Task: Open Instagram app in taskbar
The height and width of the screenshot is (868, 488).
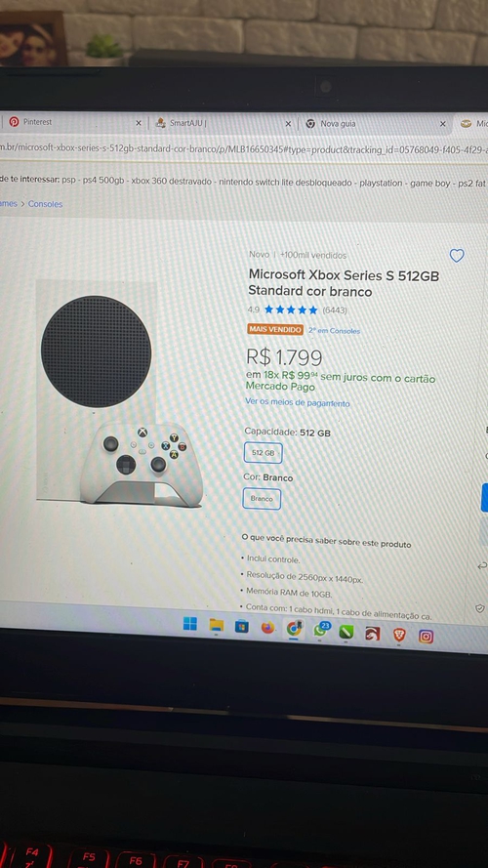Action: (426, 636)
